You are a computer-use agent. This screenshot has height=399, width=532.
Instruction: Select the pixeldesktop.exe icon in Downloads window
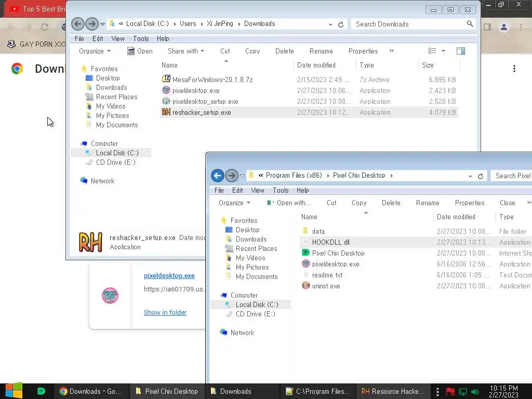coord(166,90)
